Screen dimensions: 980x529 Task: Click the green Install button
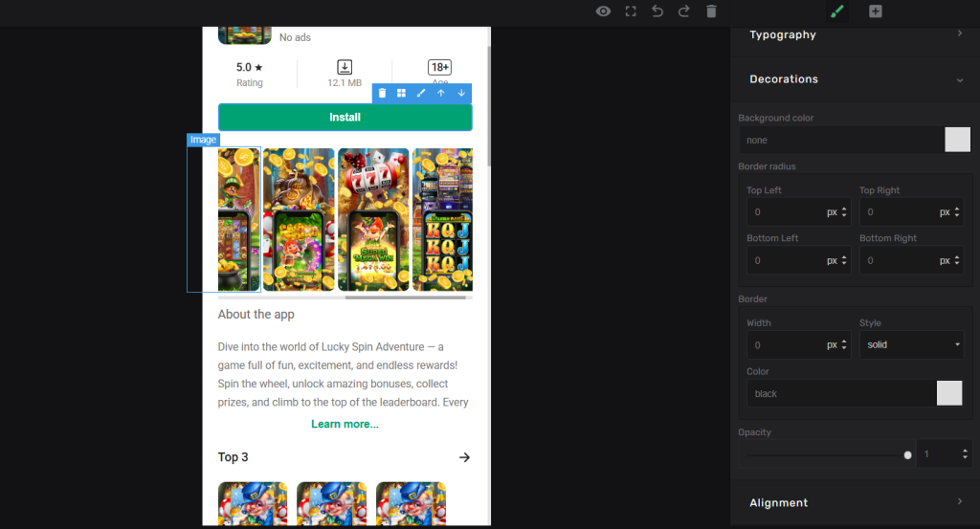point(345,118)
